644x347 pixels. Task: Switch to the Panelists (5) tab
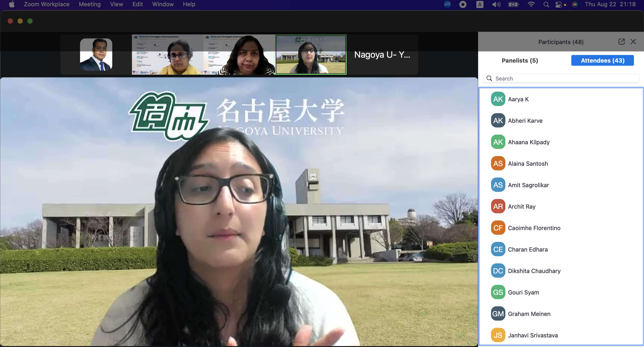tap(519, 61)
